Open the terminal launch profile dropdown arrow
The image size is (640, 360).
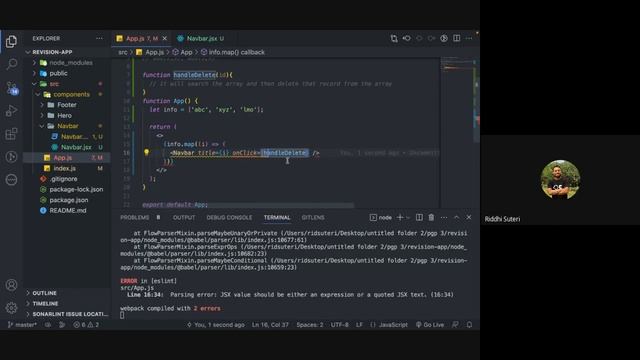408,218
